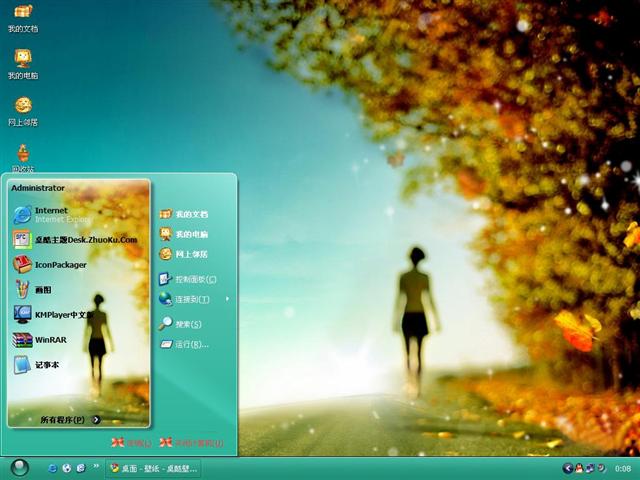Start KMPlayer中文版 from the Start menu
Viewport: 640px width, 480px height.
coord(53,315)
